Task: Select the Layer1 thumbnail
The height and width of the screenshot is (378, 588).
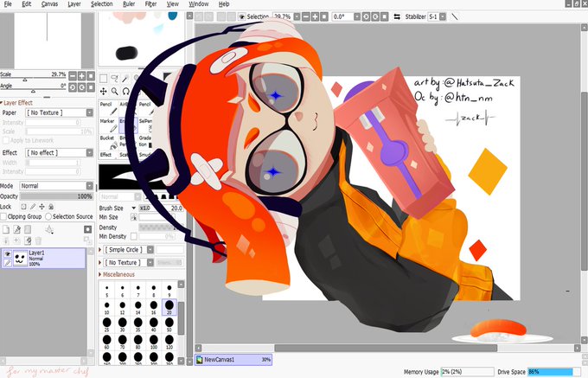Action: pyautogui.click(x=20, y=258)
